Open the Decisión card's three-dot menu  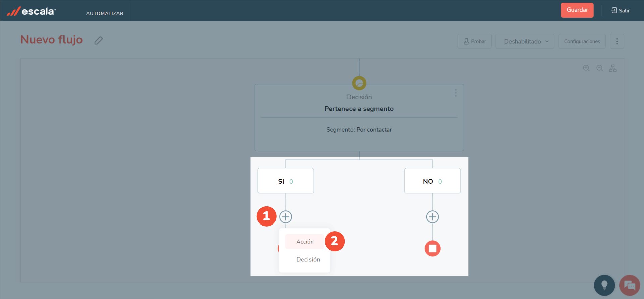[455, 93]
